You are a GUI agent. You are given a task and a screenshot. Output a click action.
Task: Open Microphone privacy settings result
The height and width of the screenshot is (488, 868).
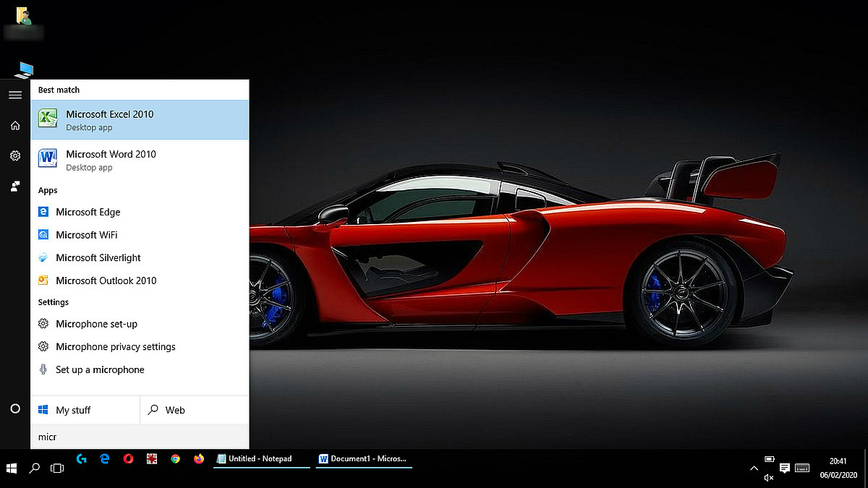coord(140,347)
